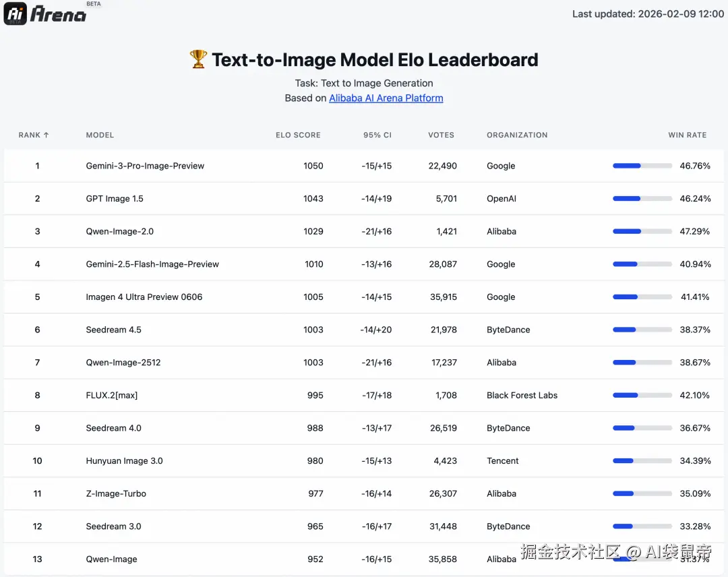Click the Black Forest Labs organization cell
The width and height of the screenshot is (728, 577).
pos(522,395)
